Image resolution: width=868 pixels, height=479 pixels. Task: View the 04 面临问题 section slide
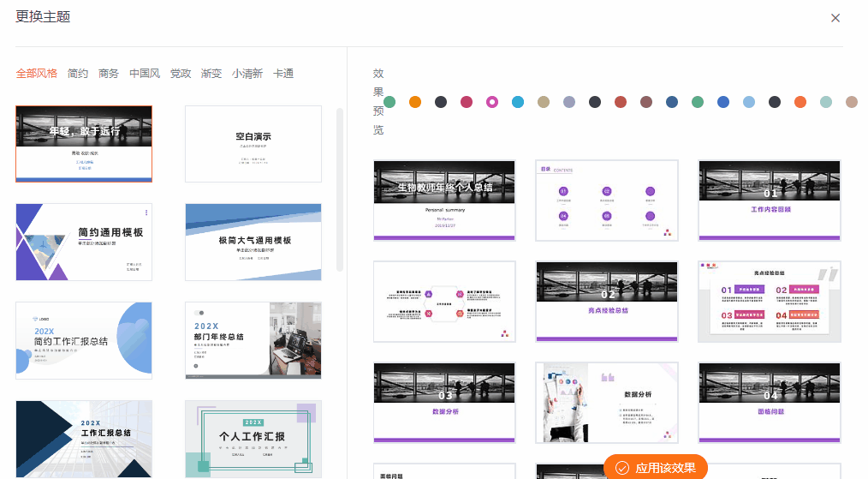[x=770, y=403]
